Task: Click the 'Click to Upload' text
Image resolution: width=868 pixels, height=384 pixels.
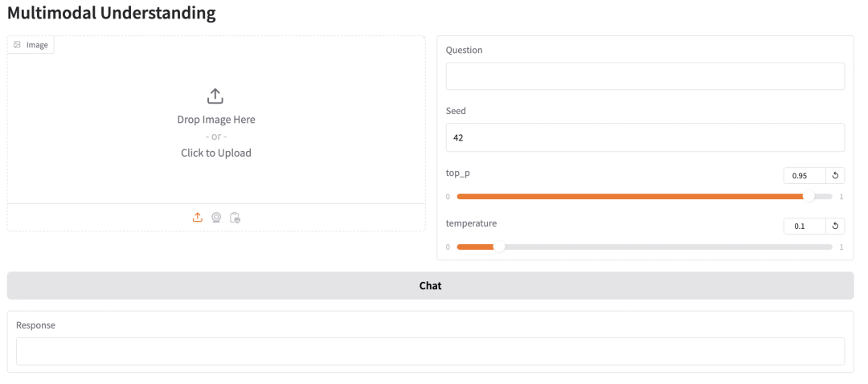Action: 216,153
